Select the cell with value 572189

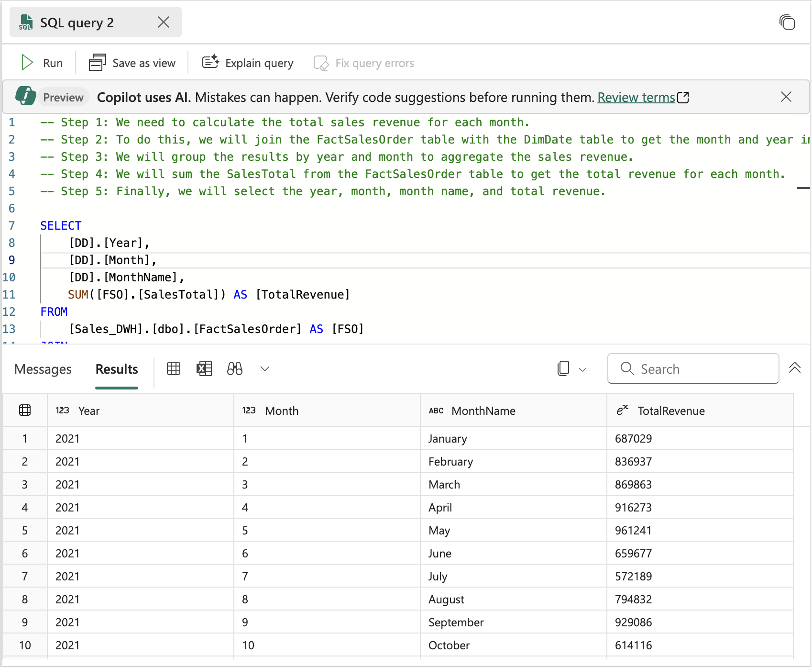pos(700,576)
